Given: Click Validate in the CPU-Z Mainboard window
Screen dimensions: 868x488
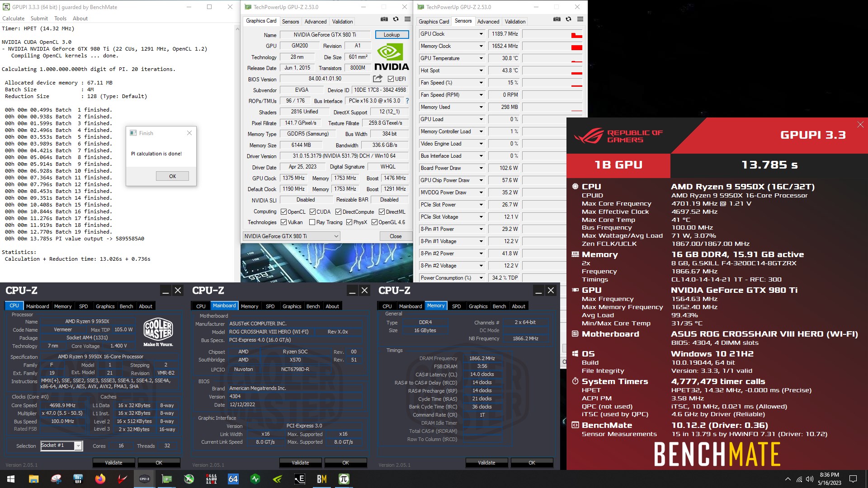Looking at the screenshot, I should click(300, 463).
